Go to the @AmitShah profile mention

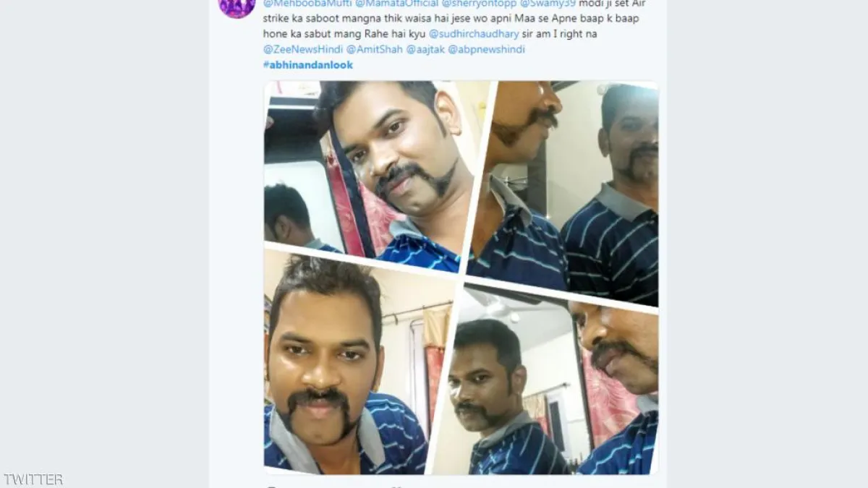(x=373, y=49)
